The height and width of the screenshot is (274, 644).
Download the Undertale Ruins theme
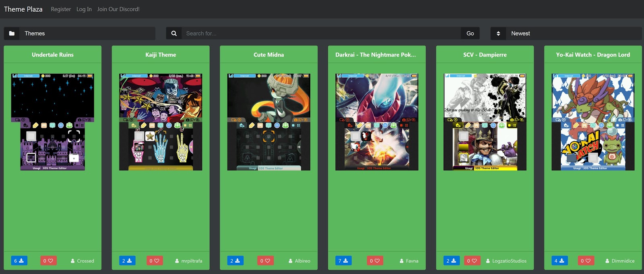coord(19,261)
